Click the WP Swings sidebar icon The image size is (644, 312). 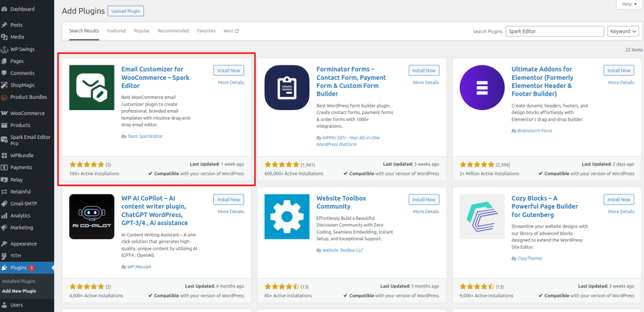(x=4, y=49)
